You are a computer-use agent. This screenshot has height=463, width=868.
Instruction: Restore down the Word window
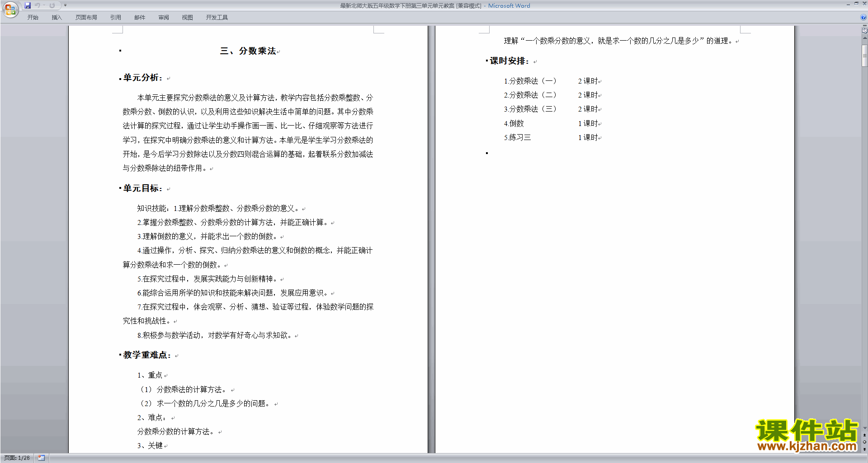point(856,4)
